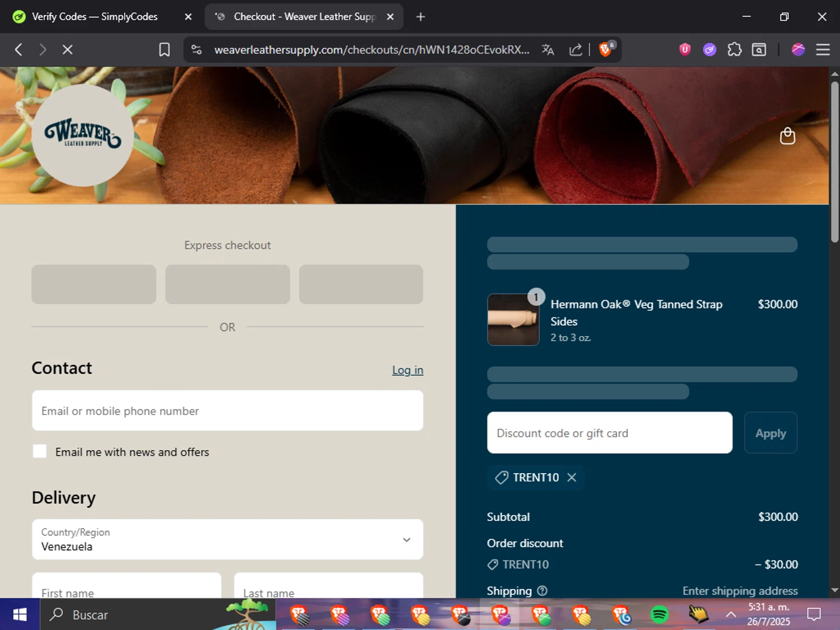
Task: Click the Last name field
Action: tap(329, 585)
